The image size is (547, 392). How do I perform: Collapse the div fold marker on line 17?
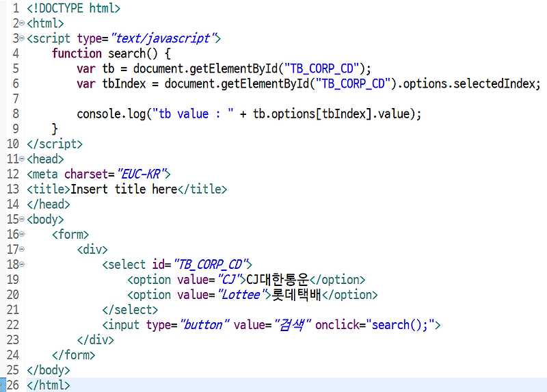(22, 249)
